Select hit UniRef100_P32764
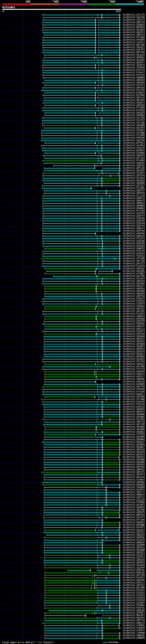Screen dimensions: 146x644 [134, 361]
